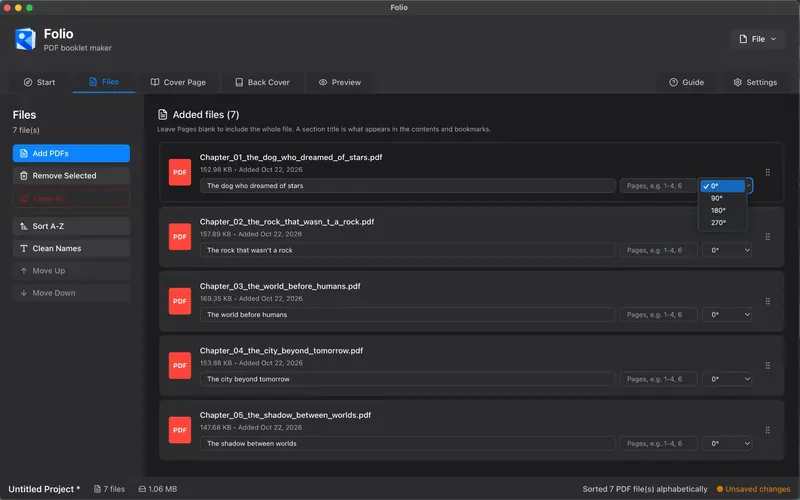The height and width of the screenshot is (500, 800).
Task: Click the red PDF icon for Chapter_04
Action: tap(180, 366)
